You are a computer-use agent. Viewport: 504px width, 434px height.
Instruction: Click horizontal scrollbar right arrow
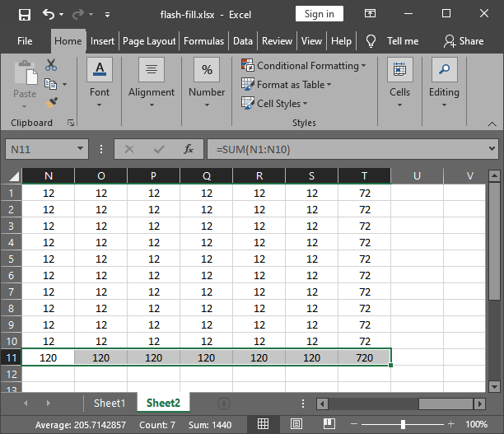click(480, 404)
